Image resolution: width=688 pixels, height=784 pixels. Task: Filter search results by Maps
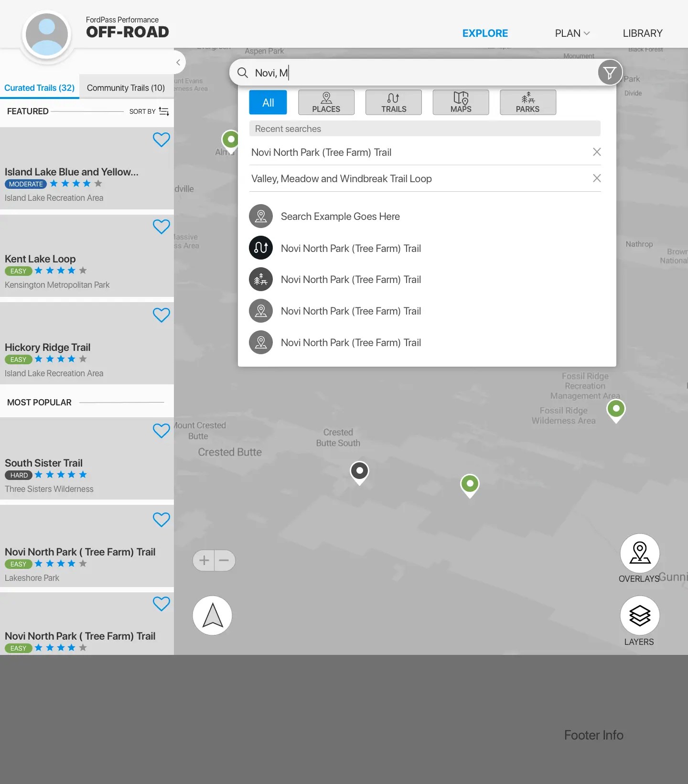[x=461, y=102]
